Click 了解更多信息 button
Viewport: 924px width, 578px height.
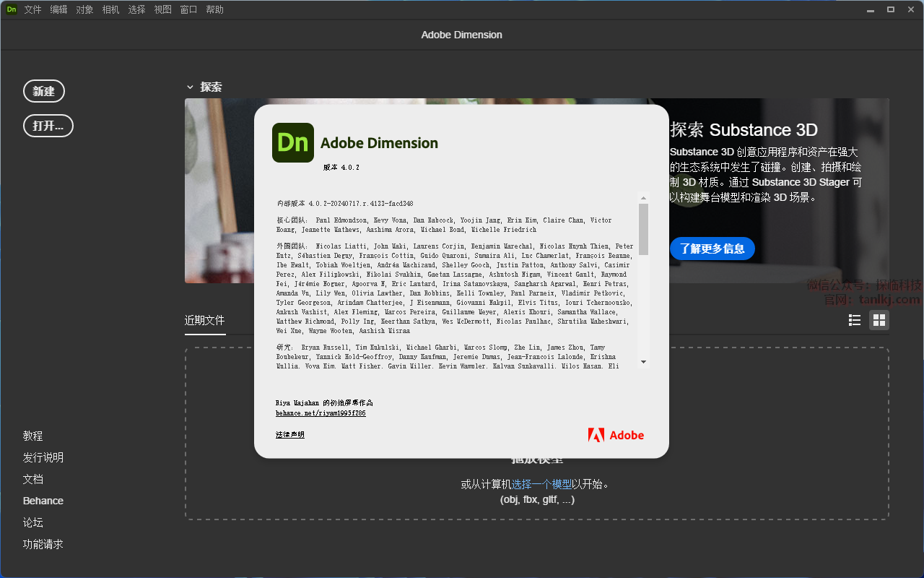712,249
